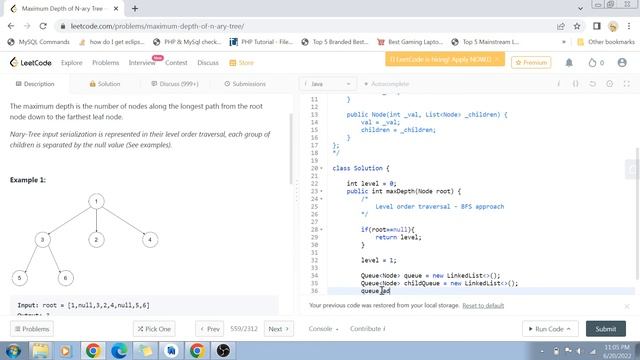Reset code to default icon
The width and height of the screenshot is (640, 360).
592,84
